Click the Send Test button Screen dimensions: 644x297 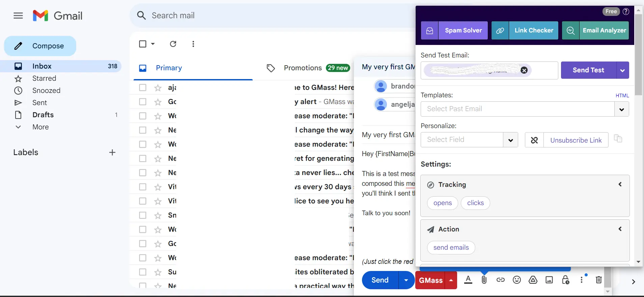588,70
